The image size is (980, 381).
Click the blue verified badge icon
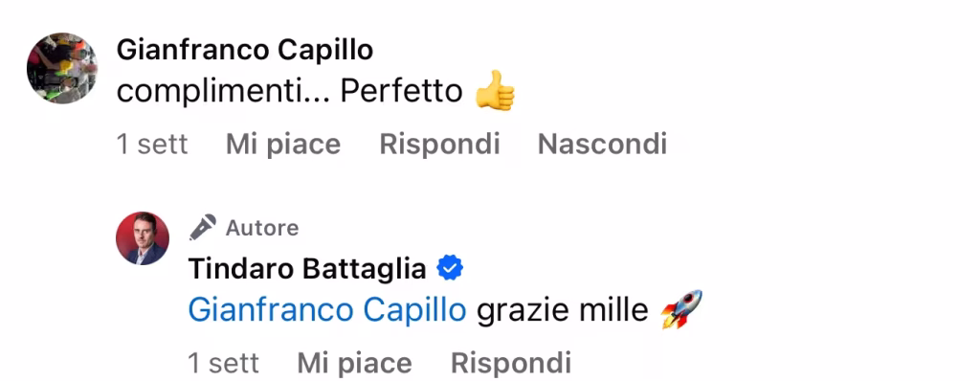450,269
